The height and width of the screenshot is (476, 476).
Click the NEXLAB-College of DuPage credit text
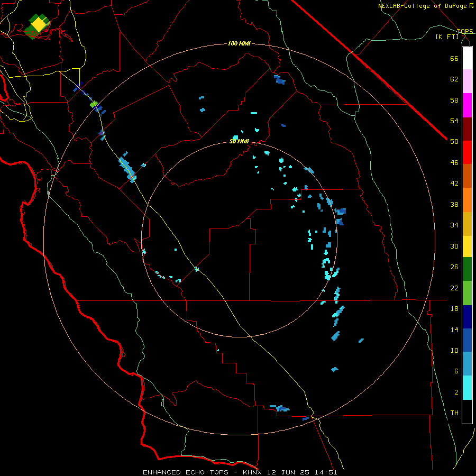click(423, 6)
